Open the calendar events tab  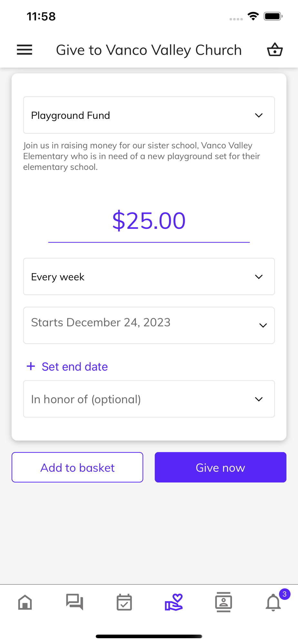pos(124,602)
